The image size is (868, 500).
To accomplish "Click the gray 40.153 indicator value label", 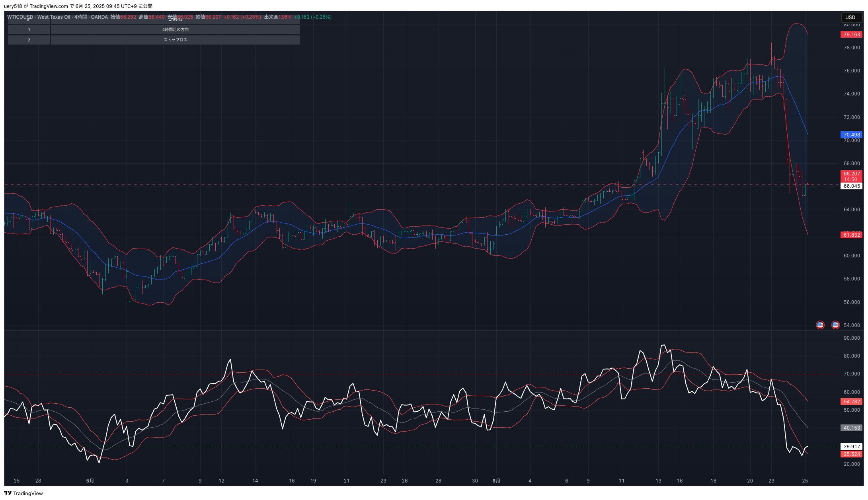I will [x=851, y=428].
